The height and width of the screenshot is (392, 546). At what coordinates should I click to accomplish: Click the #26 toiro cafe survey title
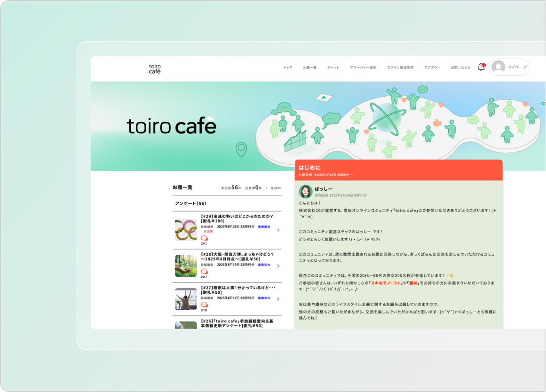point(237,323)
